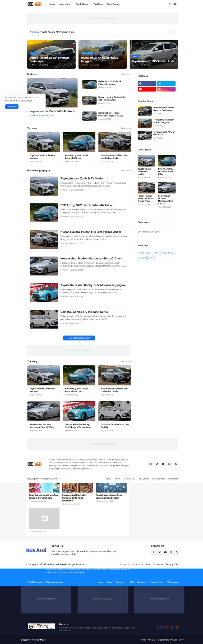Open the BYD Atto 3 card in Latest Deals
203x644 pixels.
(x=167, y=167)
